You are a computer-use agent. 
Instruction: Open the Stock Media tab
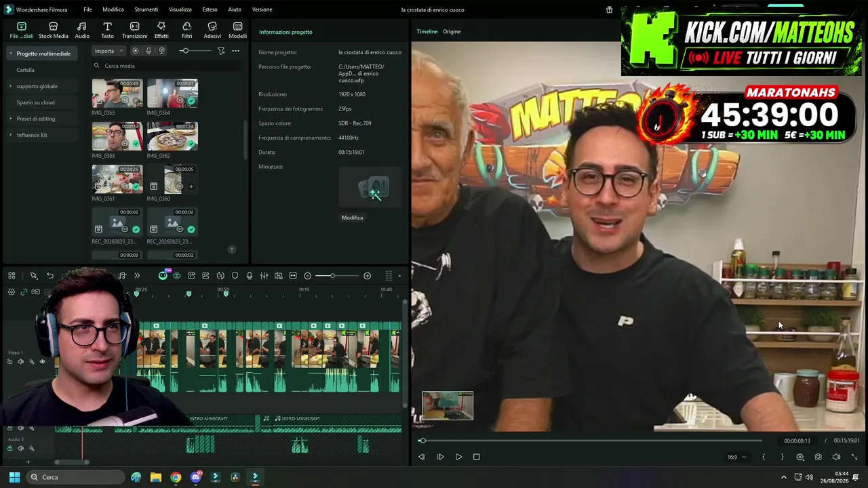point(53,30)
